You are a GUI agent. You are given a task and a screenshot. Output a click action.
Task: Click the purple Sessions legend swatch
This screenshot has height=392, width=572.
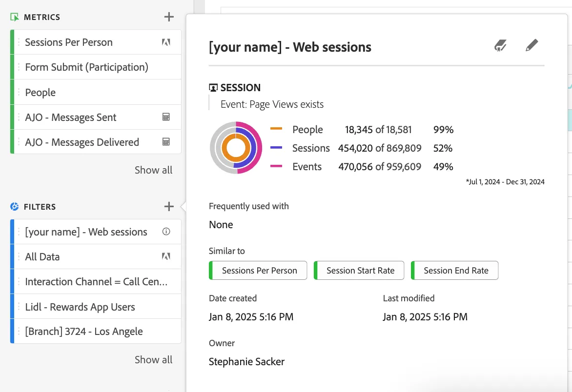[276, 147]
